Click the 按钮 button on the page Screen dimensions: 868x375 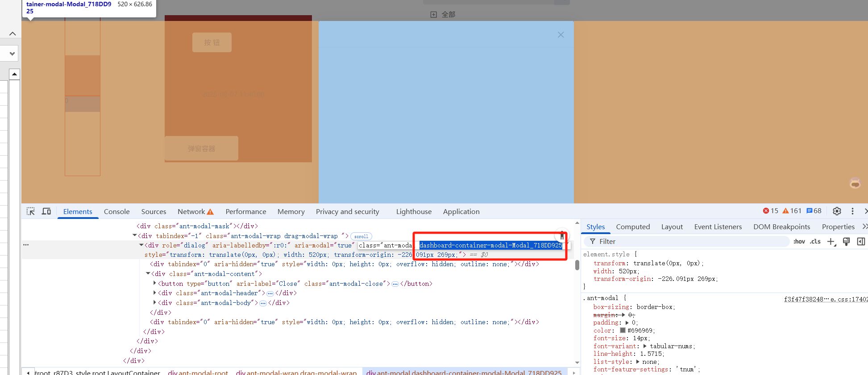coord(212,42)
